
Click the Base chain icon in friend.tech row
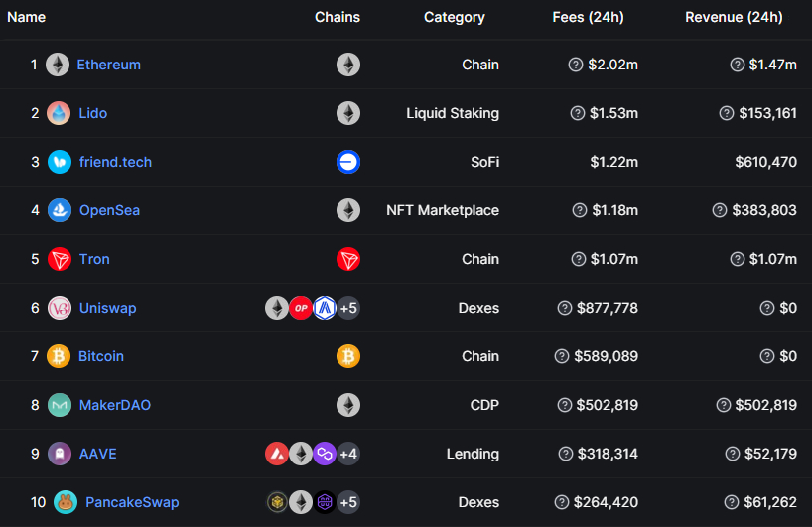(x=348, y=162)
